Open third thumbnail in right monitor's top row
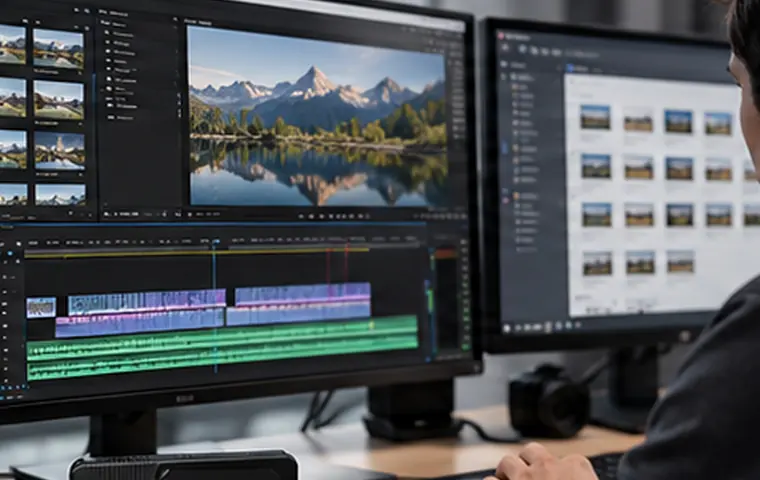 pos(678,121)
